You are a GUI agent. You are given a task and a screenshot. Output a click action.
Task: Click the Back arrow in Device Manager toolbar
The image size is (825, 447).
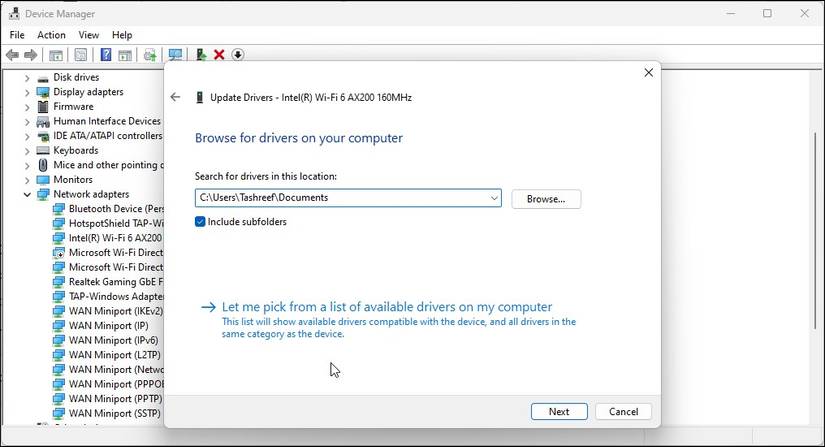12,55
